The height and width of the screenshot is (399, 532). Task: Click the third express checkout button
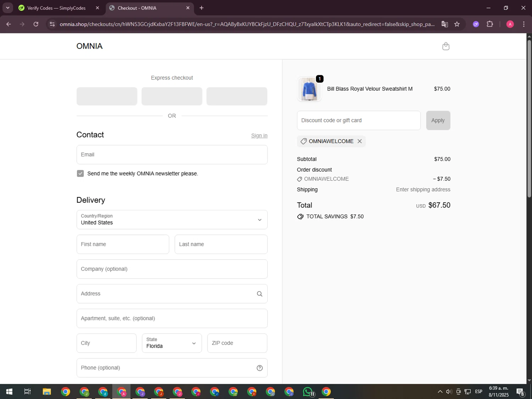(x=237, y=96)
